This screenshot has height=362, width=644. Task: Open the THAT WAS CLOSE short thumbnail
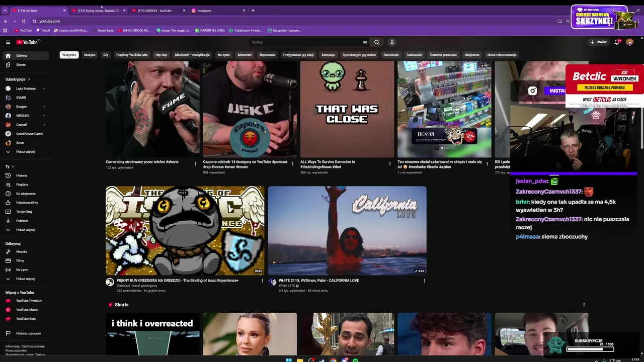tap(347, 109)
